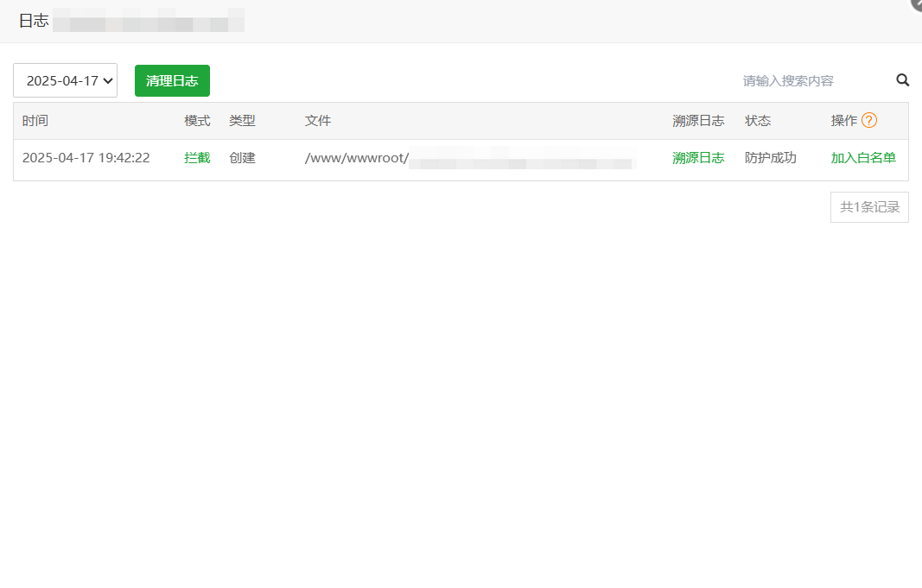The width and height of the screenshot is (922, 588).
Task: Click the orange help icon beside 操作
Action: click(869, 121)
